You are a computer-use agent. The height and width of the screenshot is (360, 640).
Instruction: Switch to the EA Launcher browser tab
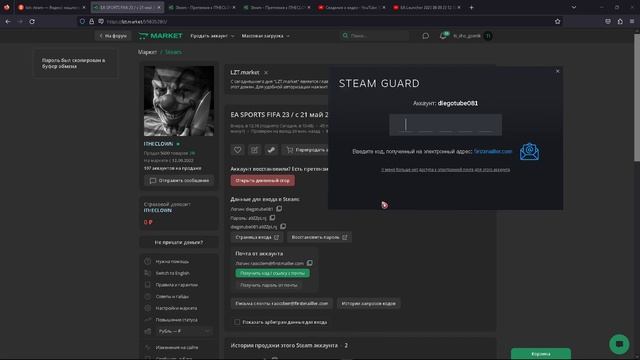[427, 7]
